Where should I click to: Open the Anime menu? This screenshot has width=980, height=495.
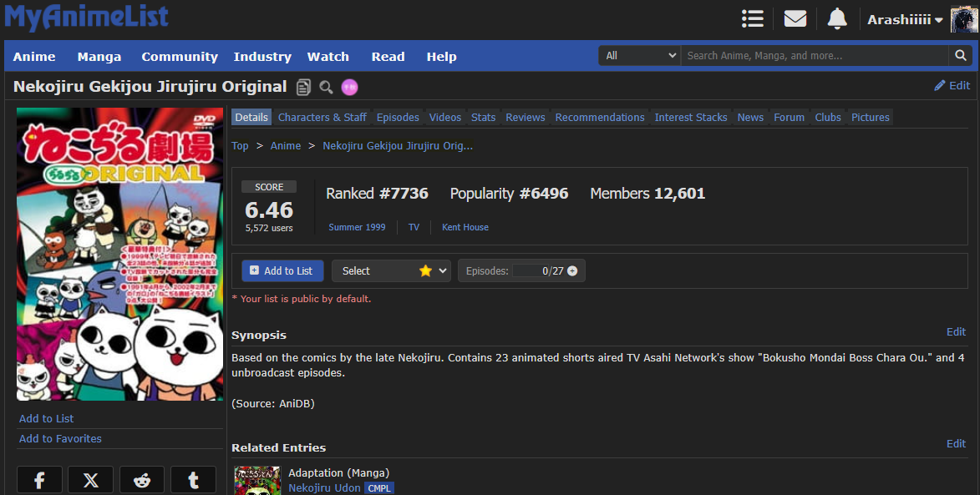point(34,56)
